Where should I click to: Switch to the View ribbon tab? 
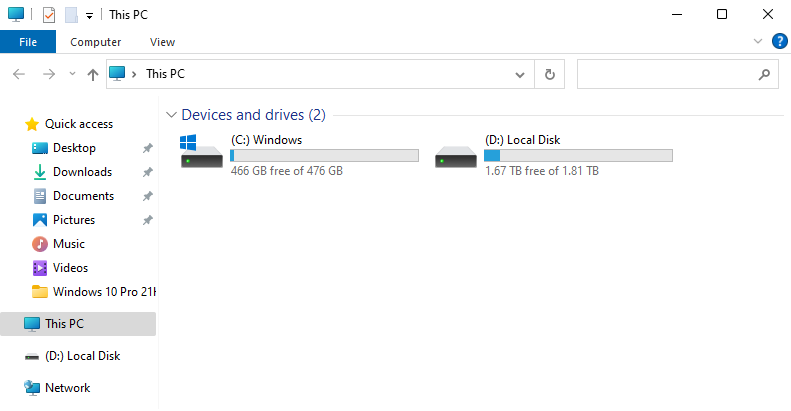[162, 42]
